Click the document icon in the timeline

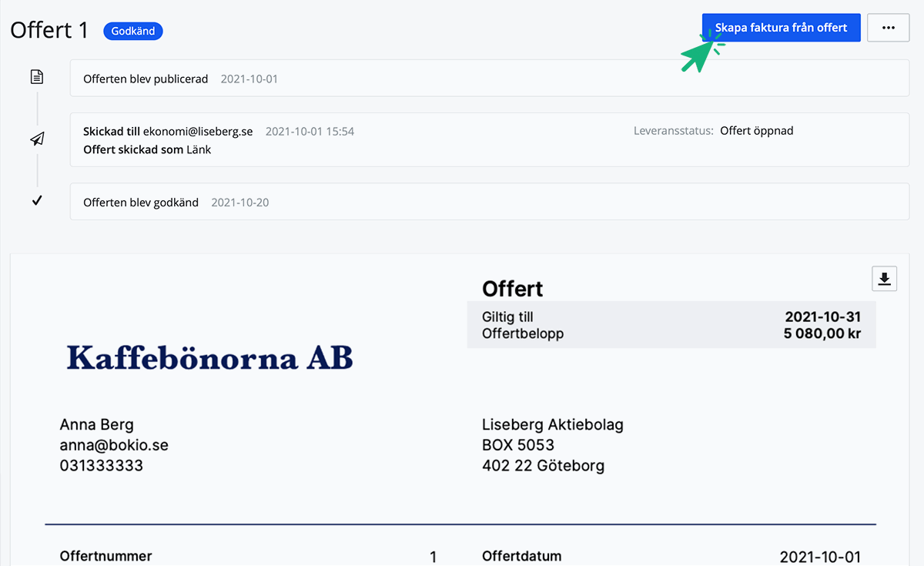click(x=37, y=77)
